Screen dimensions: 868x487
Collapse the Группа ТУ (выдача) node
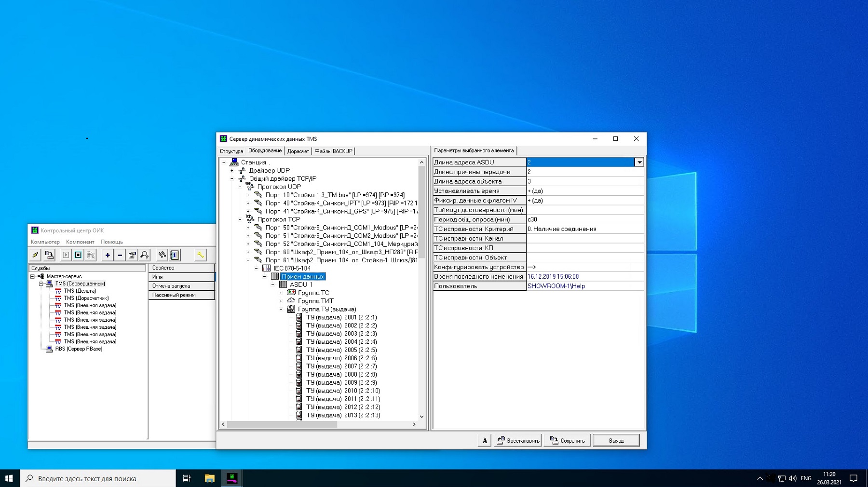click(281, 309)
